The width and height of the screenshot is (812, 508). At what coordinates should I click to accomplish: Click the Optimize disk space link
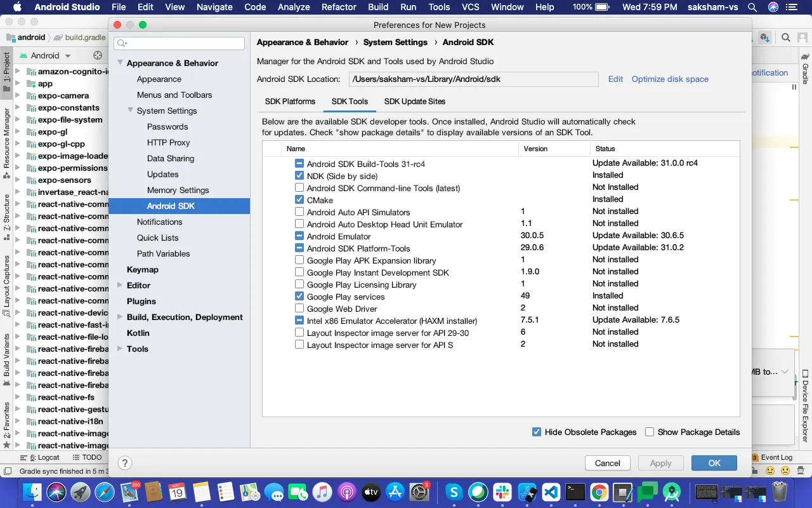coord(670,79)
